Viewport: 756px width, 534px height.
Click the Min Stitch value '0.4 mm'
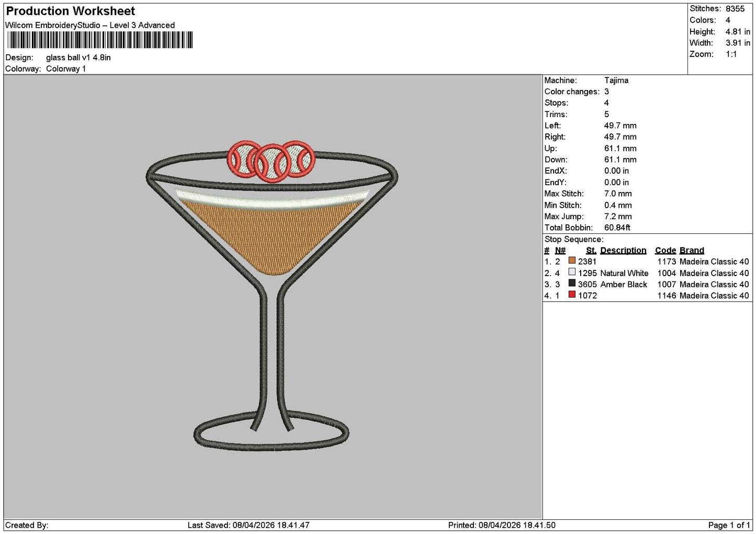618,205
